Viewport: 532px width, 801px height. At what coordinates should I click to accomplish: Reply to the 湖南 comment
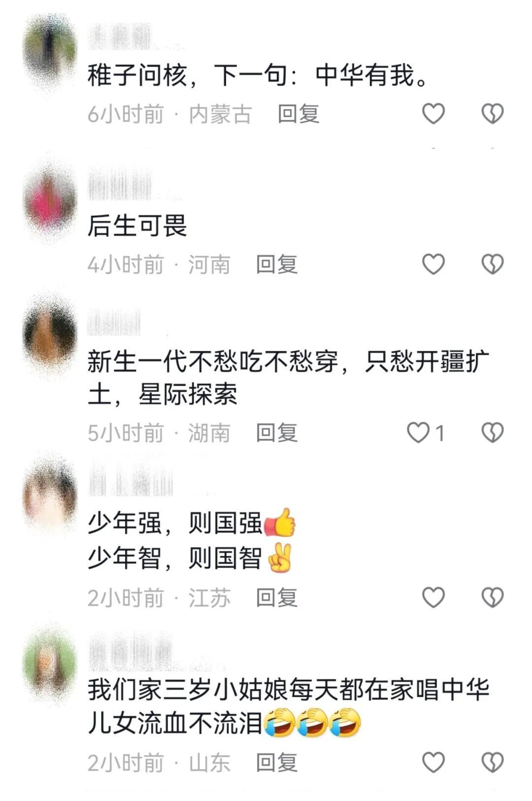277,433
